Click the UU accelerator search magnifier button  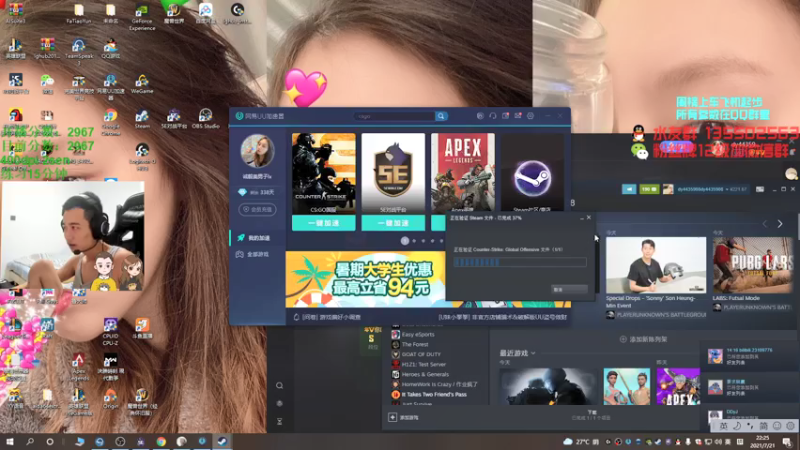tap(441, 116)
